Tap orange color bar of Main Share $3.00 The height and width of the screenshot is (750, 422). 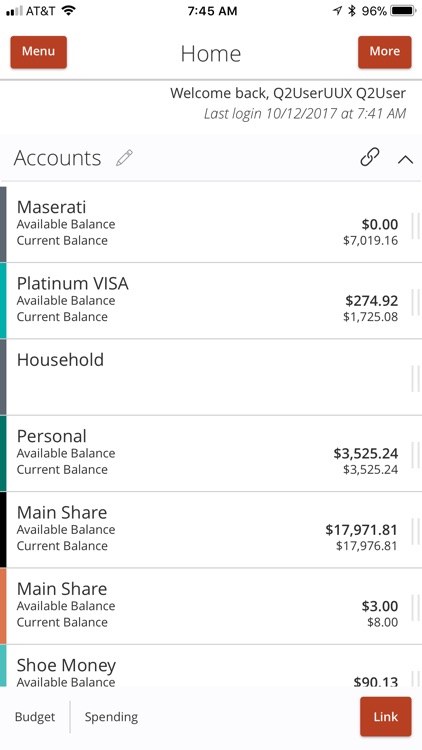3,606
